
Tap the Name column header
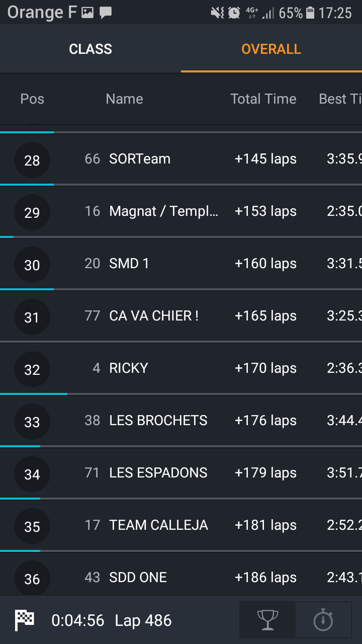(124, 99)
